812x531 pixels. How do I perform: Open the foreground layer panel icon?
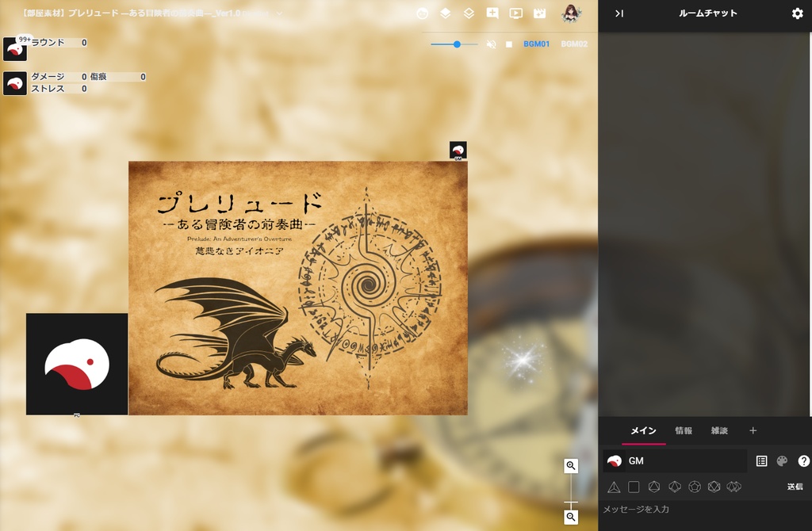[x=469, y=13]
